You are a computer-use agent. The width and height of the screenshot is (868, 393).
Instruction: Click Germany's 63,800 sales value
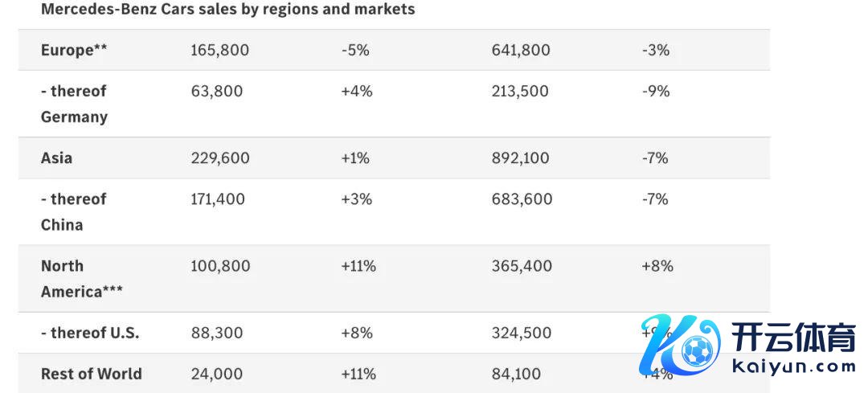pyautogui.click(x=217, y=91)
